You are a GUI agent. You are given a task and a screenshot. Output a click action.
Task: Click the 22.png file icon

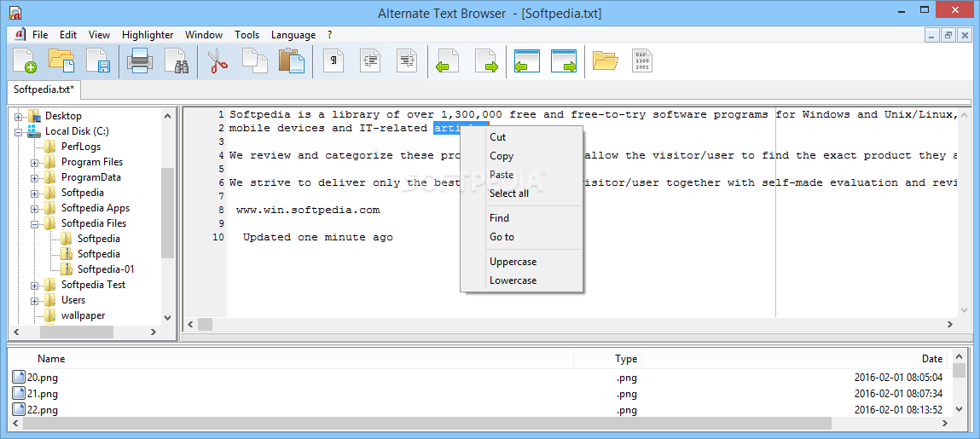tap(20, 410)
